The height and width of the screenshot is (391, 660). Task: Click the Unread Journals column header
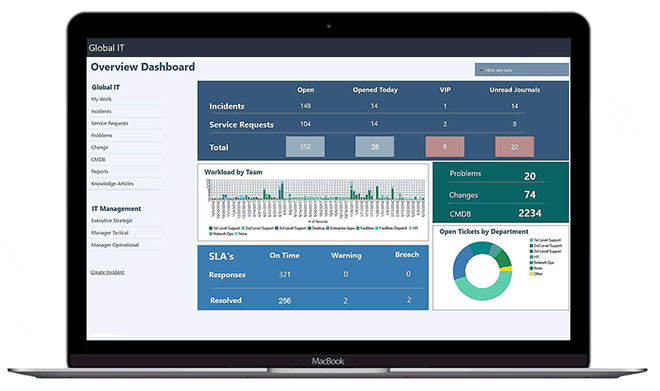point(514,90)
